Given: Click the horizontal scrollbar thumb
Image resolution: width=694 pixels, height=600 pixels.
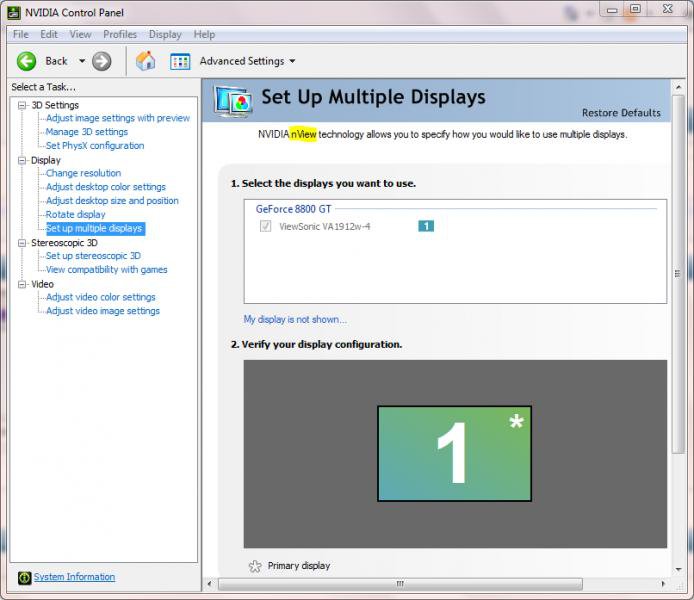Looking at the screenshot, I should pyautogui.click(x=400, y=584).
